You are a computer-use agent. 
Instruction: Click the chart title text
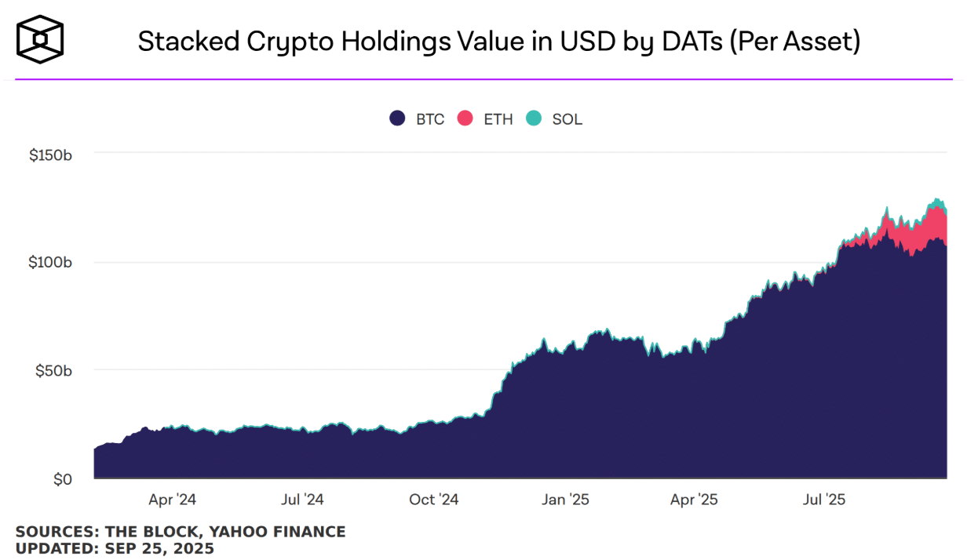499,42
